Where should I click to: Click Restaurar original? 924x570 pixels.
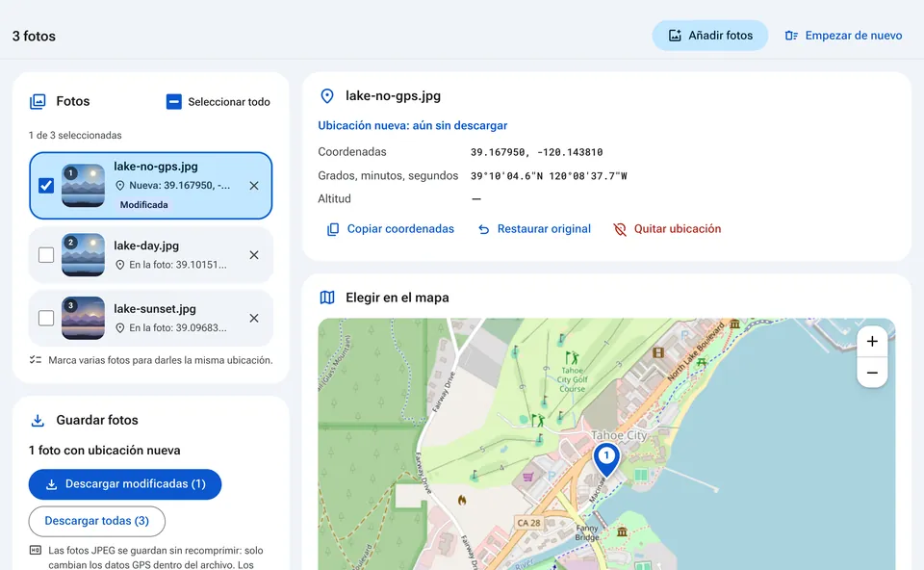534,229
